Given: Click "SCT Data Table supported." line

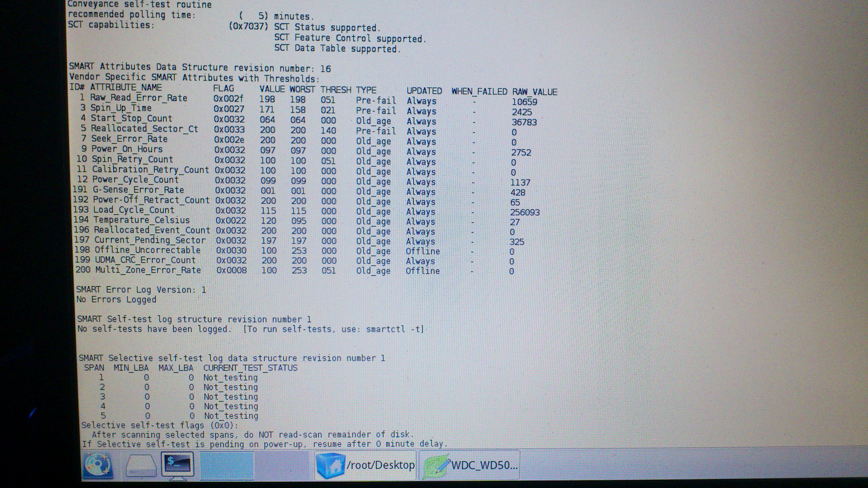Looking at the screenshot, I should (337, 48).
